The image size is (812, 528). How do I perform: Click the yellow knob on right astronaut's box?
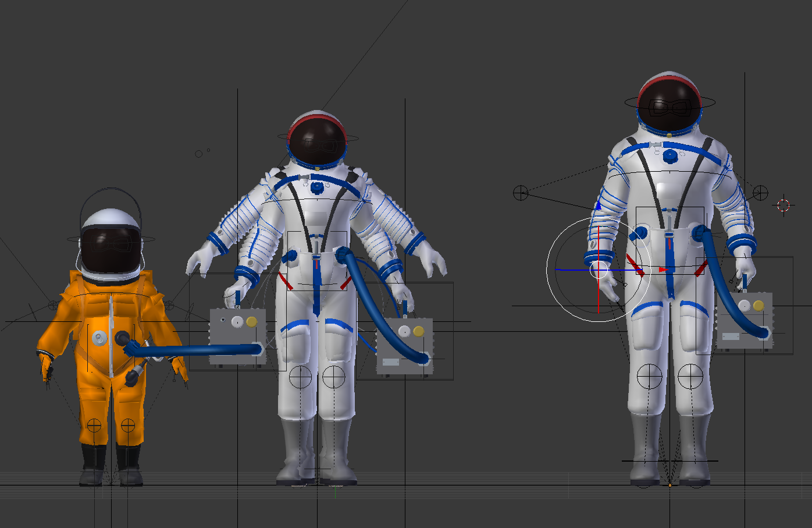pos(758,306)
